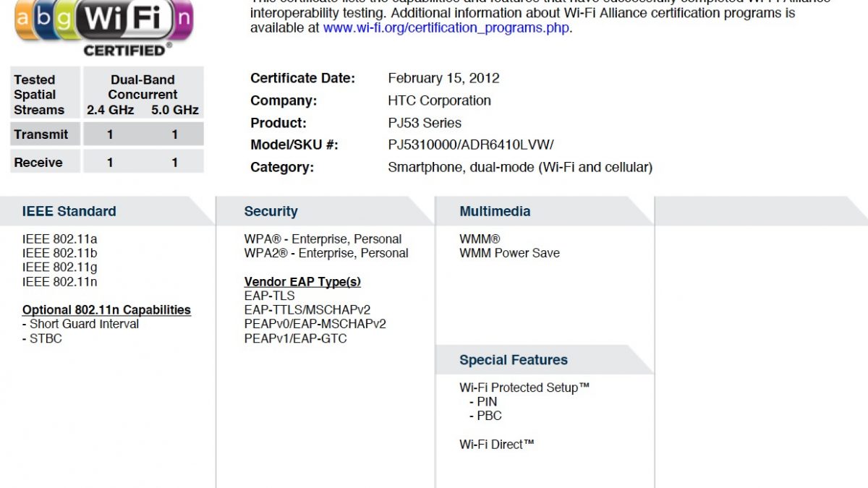
Task: Click the Transmit row label
Action: pos(41,134)
